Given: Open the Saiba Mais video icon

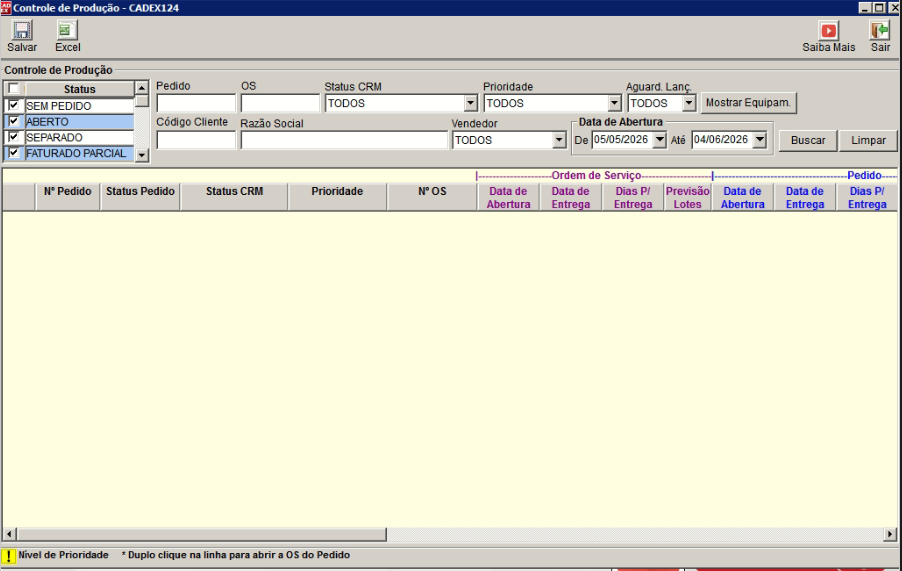Looking at the screenshot, I should click(828, 30).
